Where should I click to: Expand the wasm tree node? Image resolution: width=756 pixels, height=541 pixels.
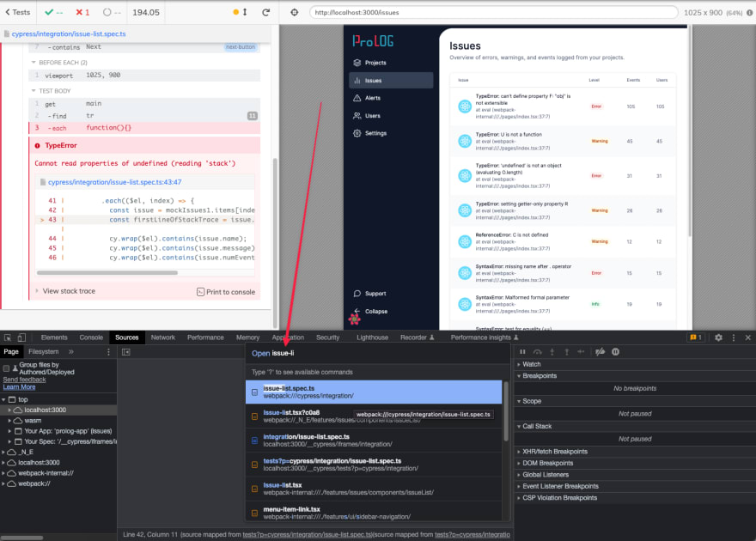9,421
